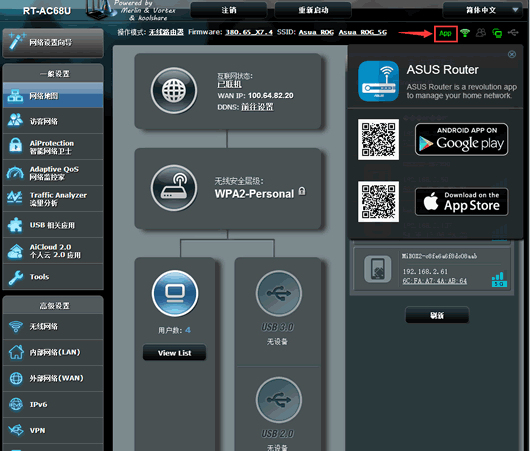Click the 注销 logout button
The width and height of the screenshot is (530, 451).
click(x=229, y=10)
